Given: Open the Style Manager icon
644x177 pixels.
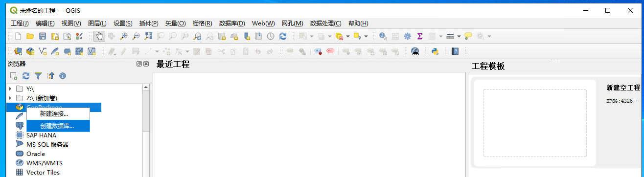Looking at the screenshot, I should 80,36.
